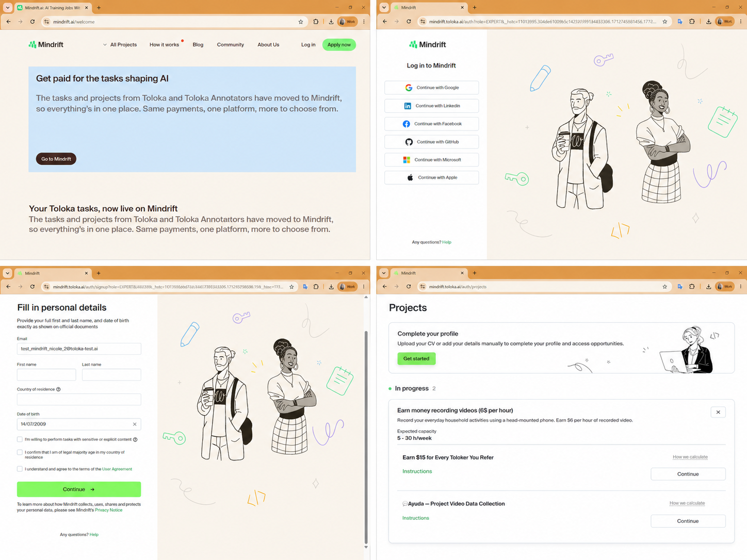Open the How it works menu item
This screenshot has width=747, height=560.
pyautogui.click(x=164, y=45)
